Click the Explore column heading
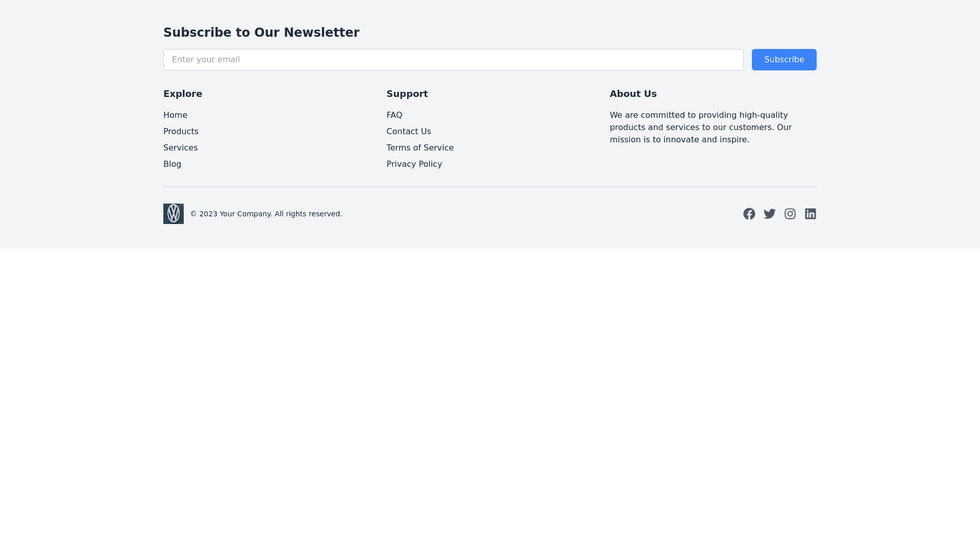The image size is (980, 551). [183, 94]
